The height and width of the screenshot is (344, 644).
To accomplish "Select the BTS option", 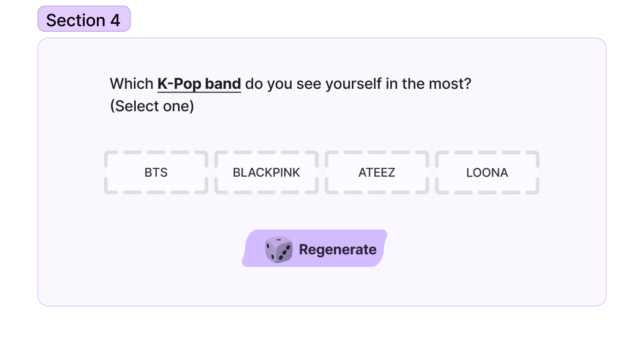I will [x=156, y=172].
